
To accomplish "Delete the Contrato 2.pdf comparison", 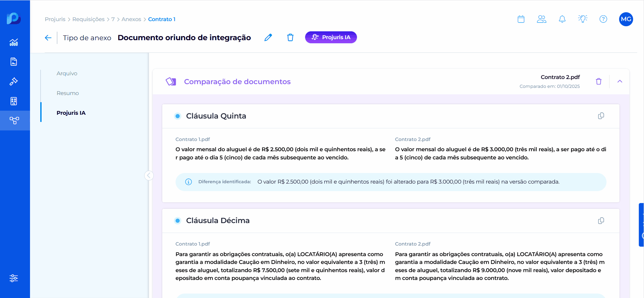I will pyautogui.click(x=599, y=81).
